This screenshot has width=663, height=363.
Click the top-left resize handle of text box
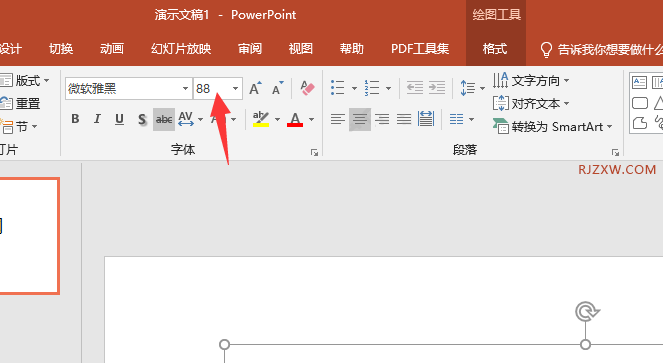click(225, 344)
